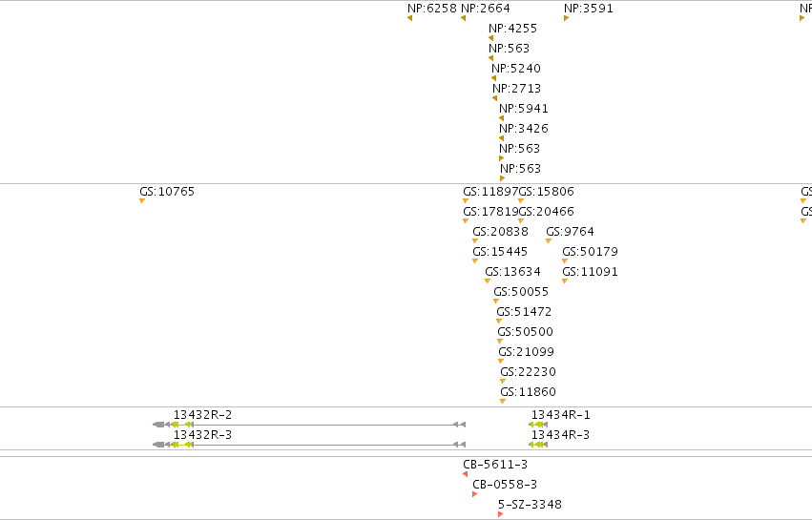Image resolution: width=812 pixels, height=520 pixels.
Task: Click the GS:11860 triangle marker
Action: click(503, 402)
